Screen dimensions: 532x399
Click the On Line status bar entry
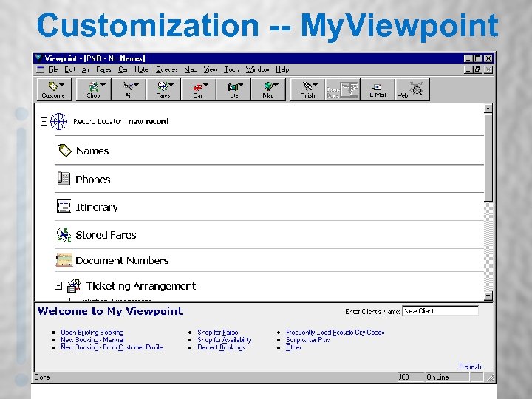[447, 377]
